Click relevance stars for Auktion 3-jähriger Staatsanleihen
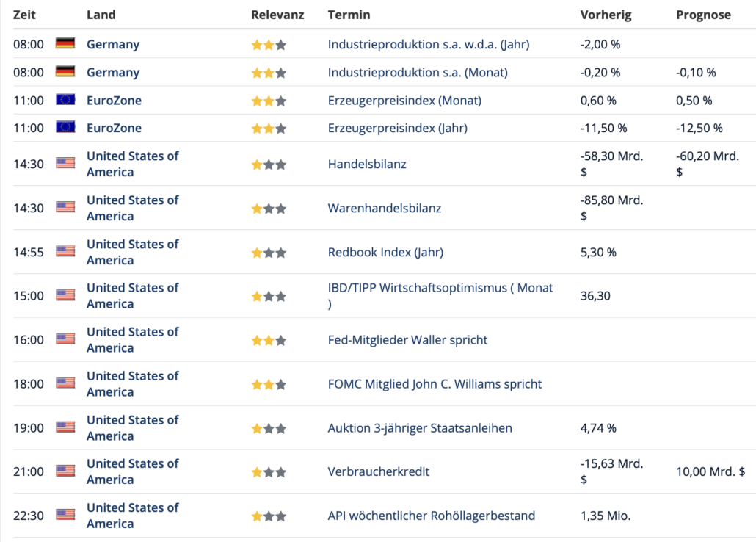Screen dimensions: 756x542 pyautogui.click(x=269, y=428)
